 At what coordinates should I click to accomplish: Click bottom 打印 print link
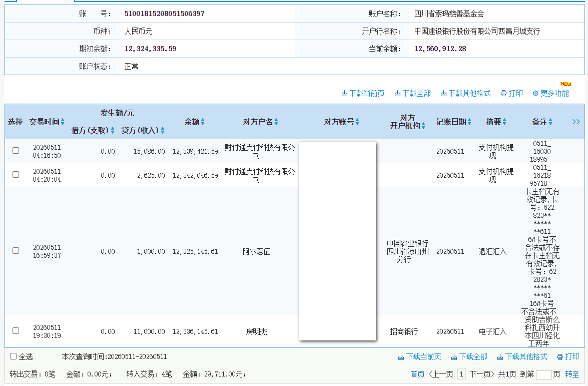coord(568,357)
